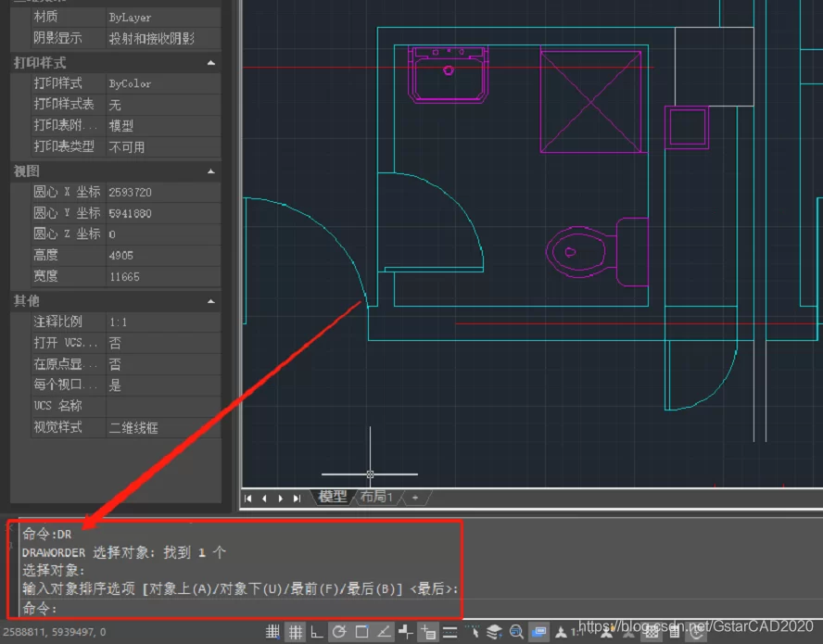Click the lineweight display icon
Screen dimensions: 823x644
point(450,633)
